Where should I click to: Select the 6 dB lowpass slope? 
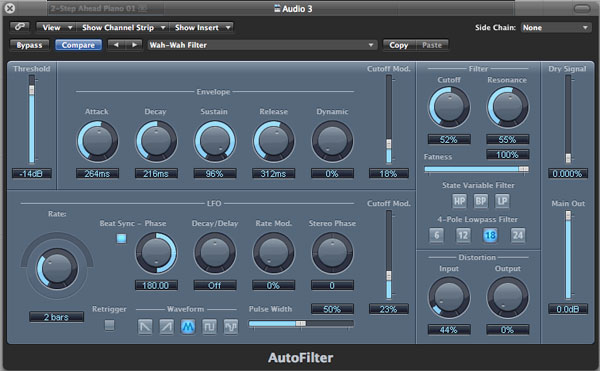[x=436, y=235]
